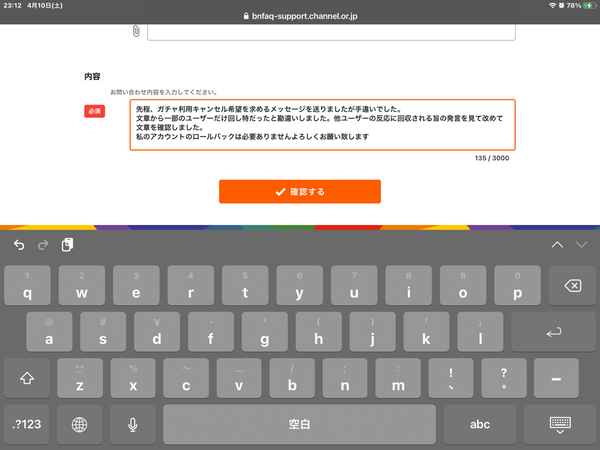Tap the s key
The width and height of the screenshot is (600, 450).
[x=103, y=332]
